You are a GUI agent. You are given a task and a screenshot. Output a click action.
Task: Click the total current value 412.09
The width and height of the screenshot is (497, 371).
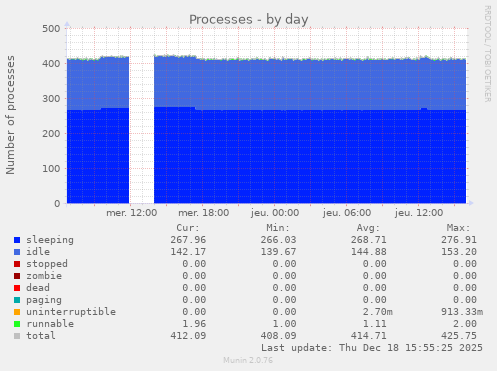(x=188, y=336)
